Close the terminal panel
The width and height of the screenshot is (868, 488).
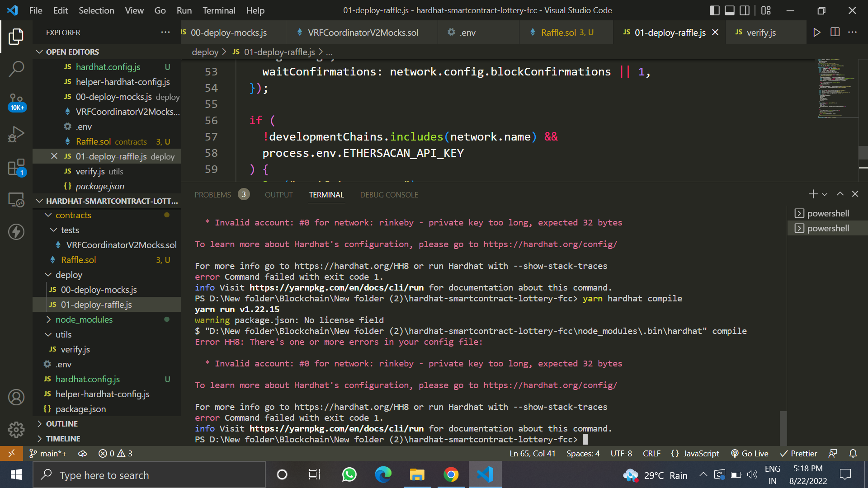(855, 194)
